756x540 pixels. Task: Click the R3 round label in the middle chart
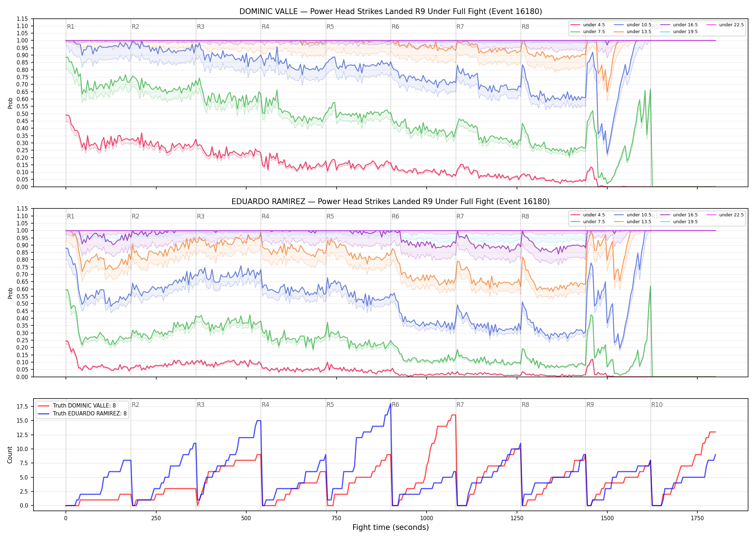click(x=201, y=216)
